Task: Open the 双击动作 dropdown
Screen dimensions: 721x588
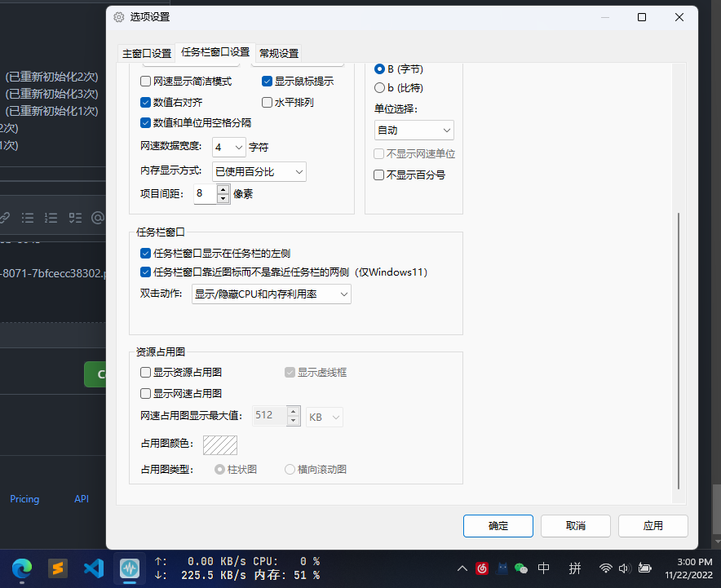Action: tap(271, 294)
